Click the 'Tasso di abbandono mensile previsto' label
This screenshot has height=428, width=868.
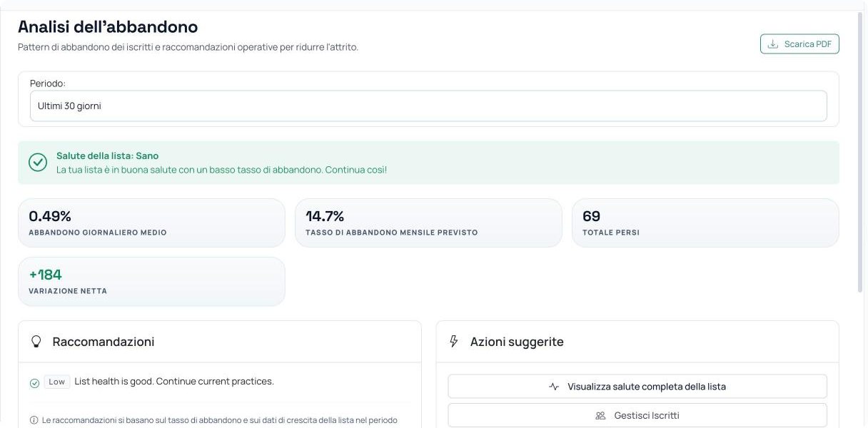tap(392, 233)
